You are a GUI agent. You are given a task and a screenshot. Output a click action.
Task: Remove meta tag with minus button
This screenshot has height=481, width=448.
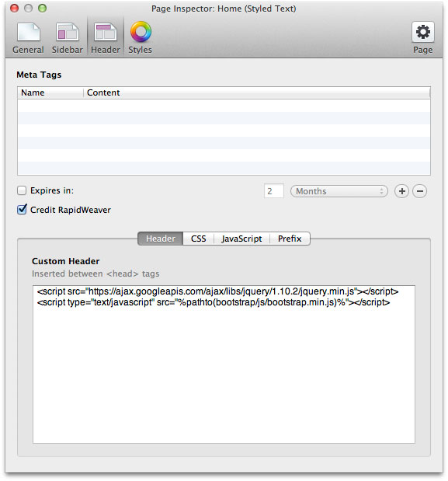point(420,191)
